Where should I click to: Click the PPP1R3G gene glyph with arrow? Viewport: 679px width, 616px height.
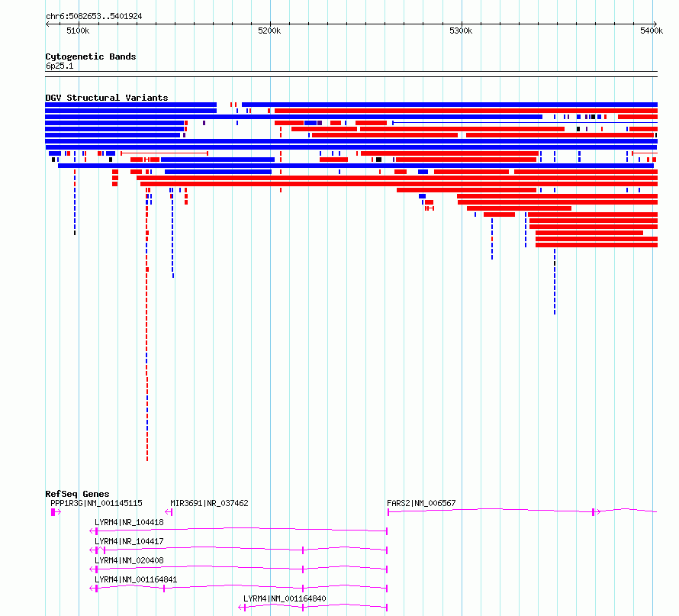[56, 512]
